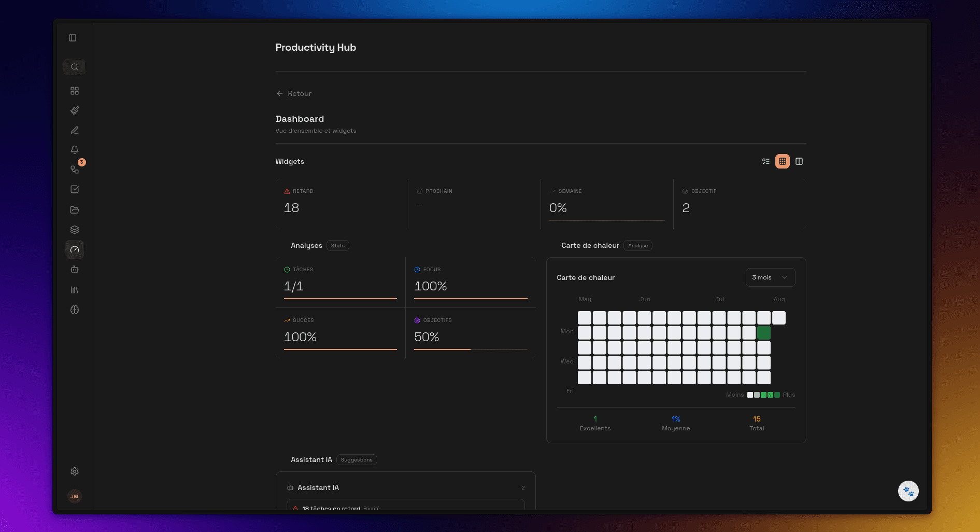Click the TÂCHES 1/1 stat card

click(x=340, y=283)
